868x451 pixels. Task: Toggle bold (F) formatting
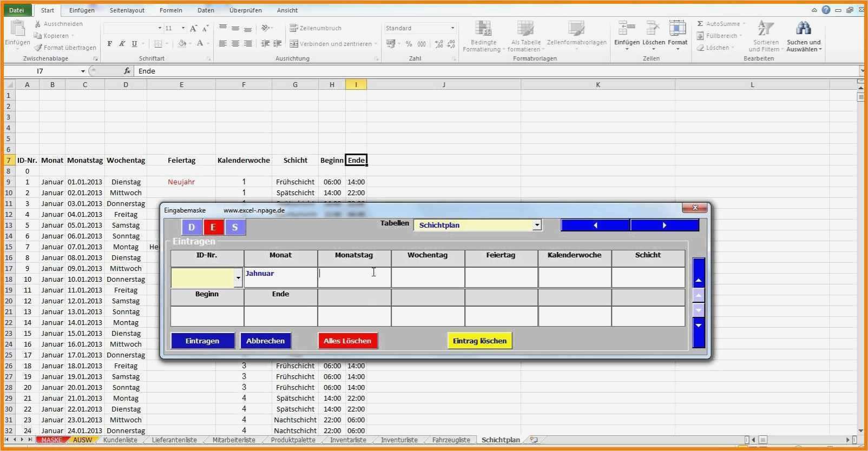110,44
